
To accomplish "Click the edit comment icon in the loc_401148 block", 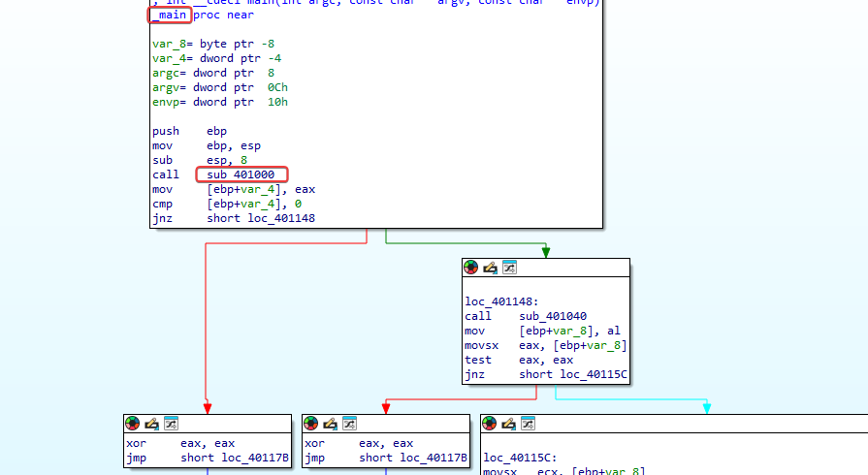I will click(490, 268).
